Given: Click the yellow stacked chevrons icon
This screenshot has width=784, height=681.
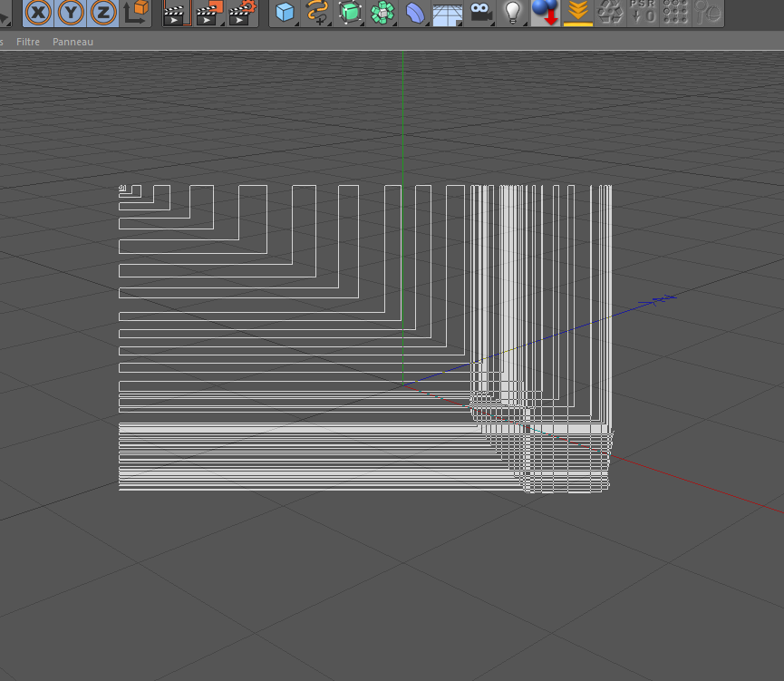Looking at the screenshot, I should [578, 12].
